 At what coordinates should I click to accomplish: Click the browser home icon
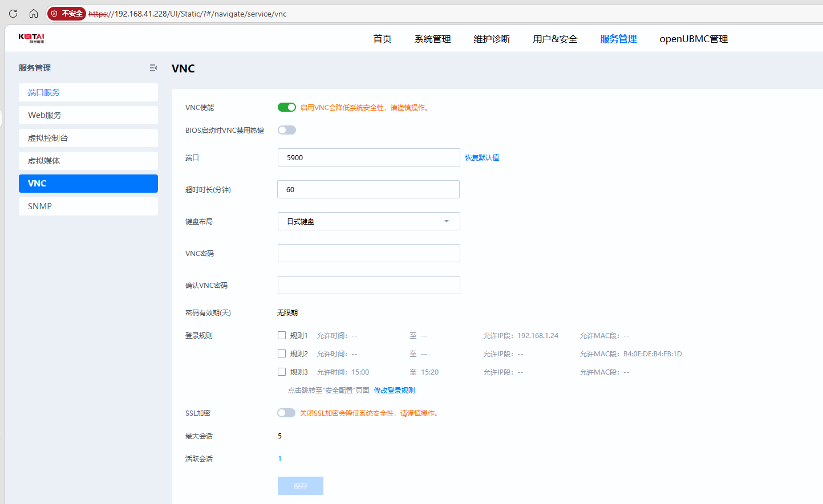click(34, 14)
